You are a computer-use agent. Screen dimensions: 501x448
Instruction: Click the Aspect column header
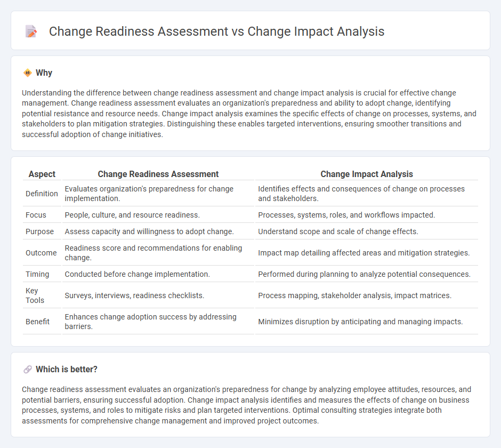pyautogui.click(x=42, y=174)
